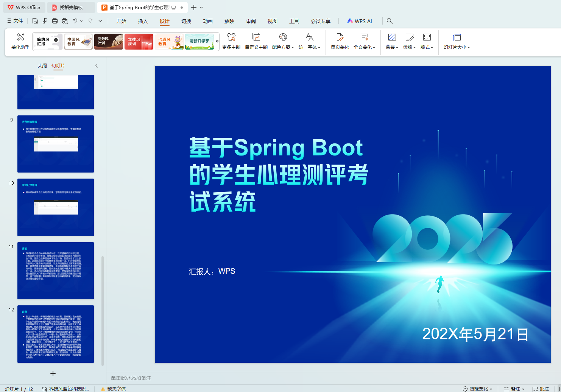
Task: Click the Save icon in quick access bar
Action: (35, 21)
